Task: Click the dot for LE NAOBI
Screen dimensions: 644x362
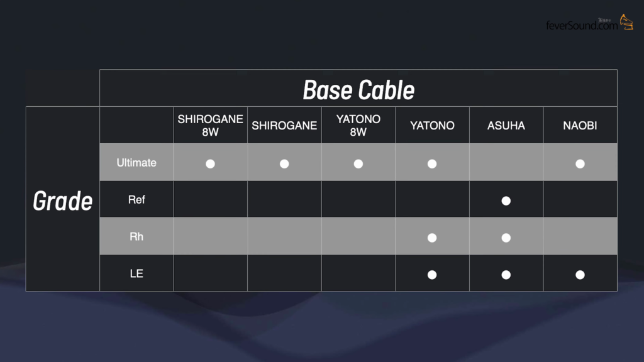Action: (x=580, y=275)
